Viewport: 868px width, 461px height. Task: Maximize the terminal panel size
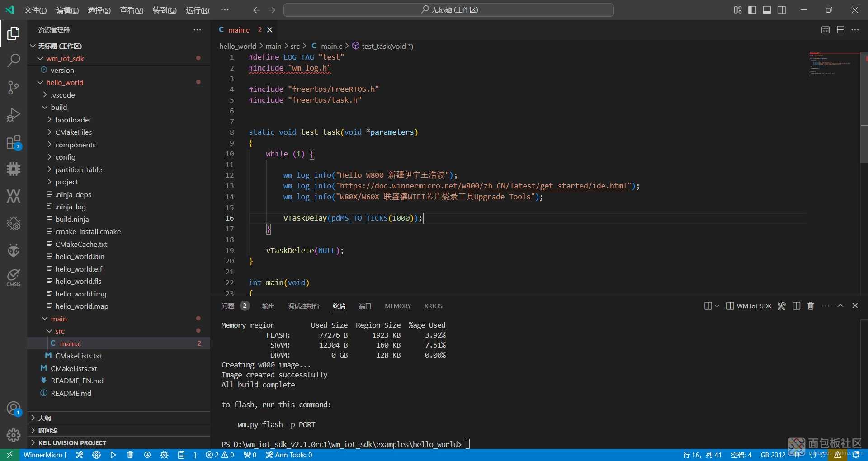click(840, 306)
